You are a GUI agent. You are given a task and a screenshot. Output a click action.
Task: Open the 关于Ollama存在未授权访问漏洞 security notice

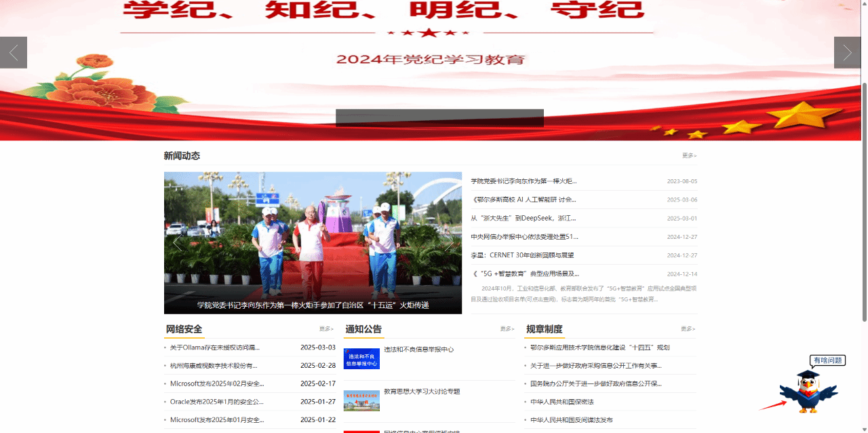(214, 347)
